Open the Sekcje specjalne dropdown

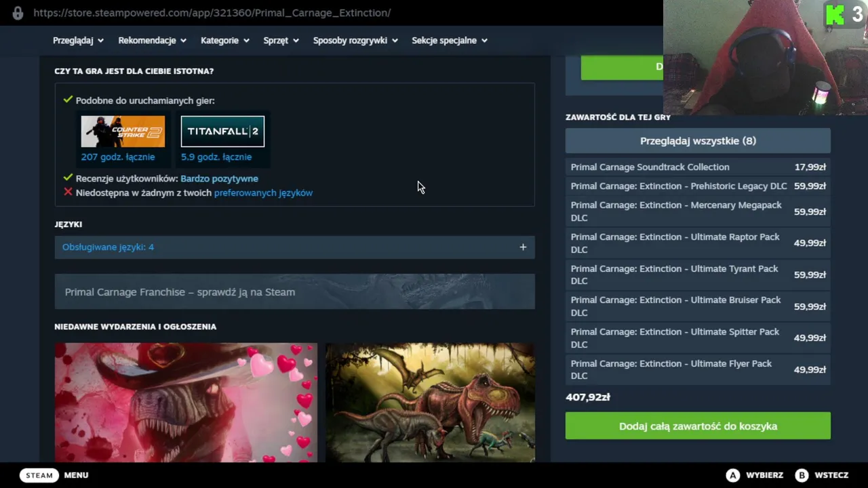click(x=450, y=41)
